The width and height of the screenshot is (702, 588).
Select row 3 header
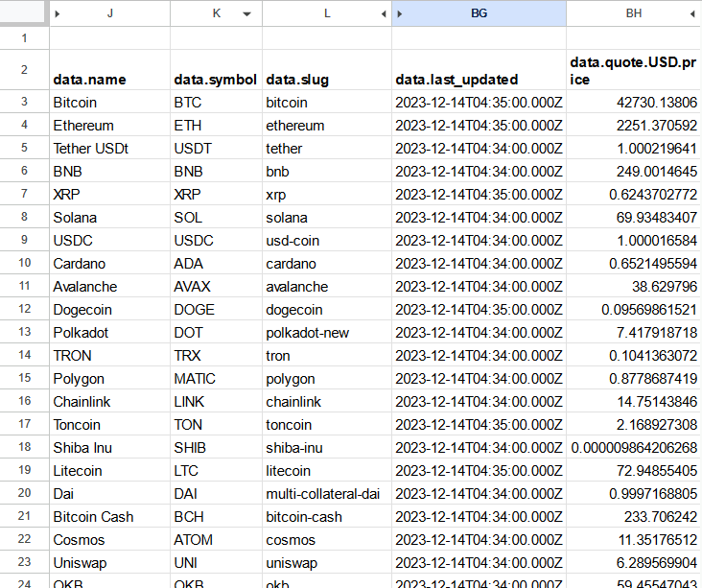click(24, 102)
